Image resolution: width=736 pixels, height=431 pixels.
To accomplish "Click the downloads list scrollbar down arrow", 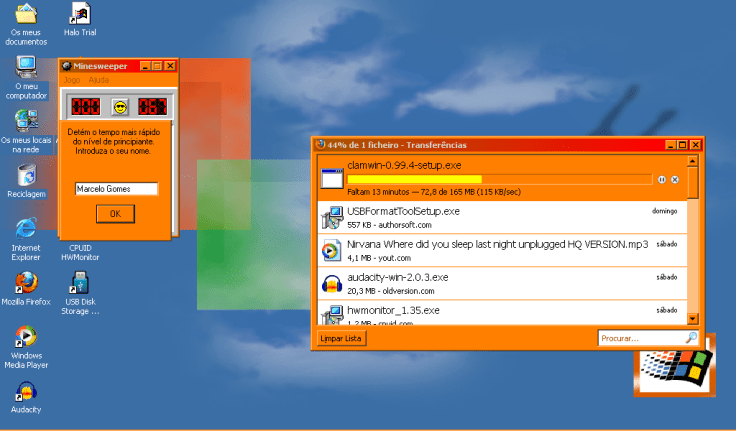I will (x=693, y=318).
